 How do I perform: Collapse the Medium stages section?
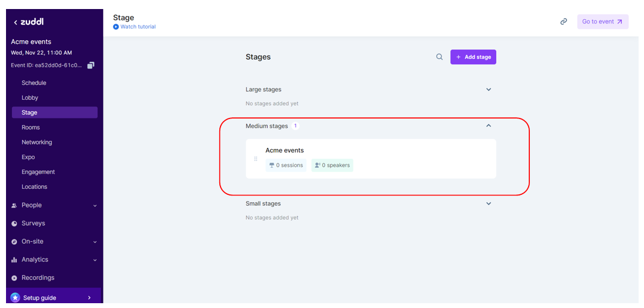488,126
